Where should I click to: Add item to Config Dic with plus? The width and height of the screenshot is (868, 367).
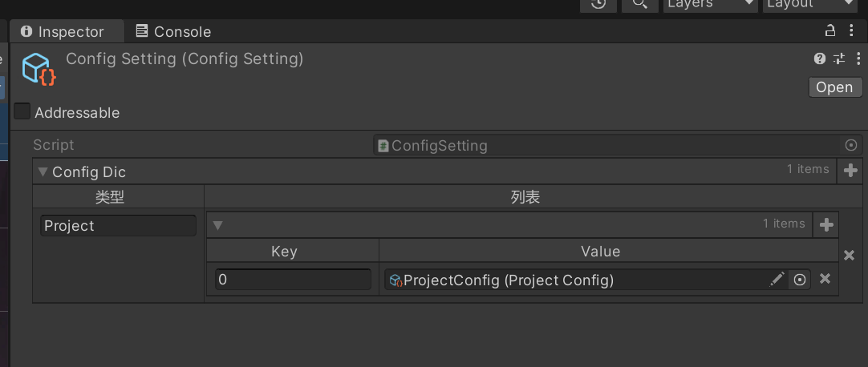click(850, 171)
